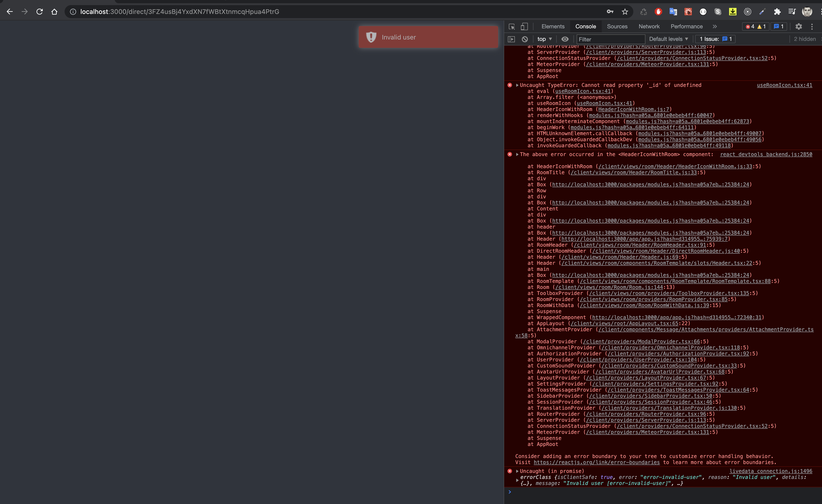Open TranslationProvider.js:130 stack link
822x504 pixels.
coord(669,408)
